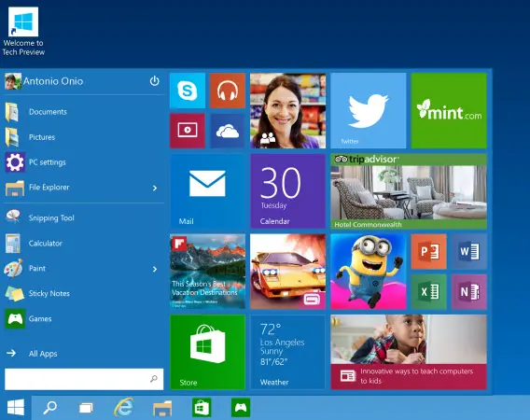Open the OneDrive cloud tile
This screenshot has height=420, width=530.
point(228,131)
